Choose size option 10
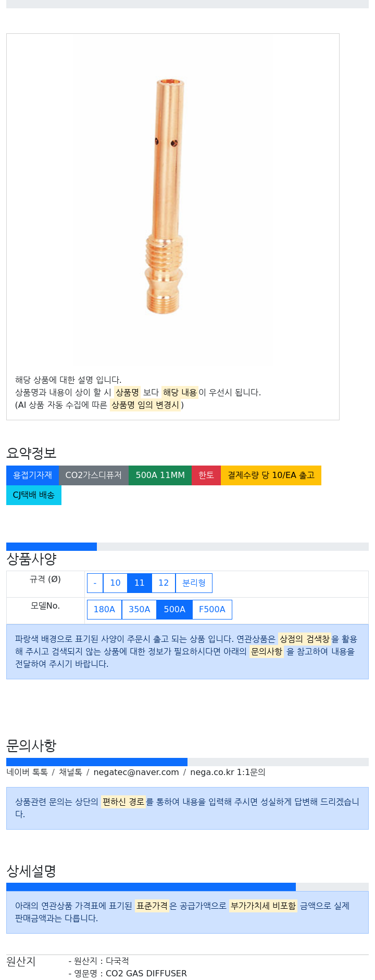375x980 pixels. coord(115,583)
